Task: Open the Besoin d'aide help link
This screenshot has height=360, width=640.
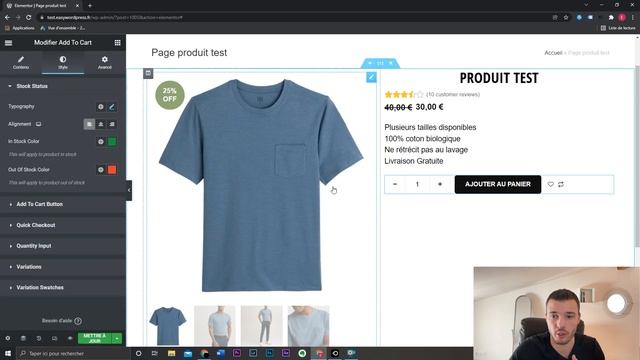Action: pos(62,321)
